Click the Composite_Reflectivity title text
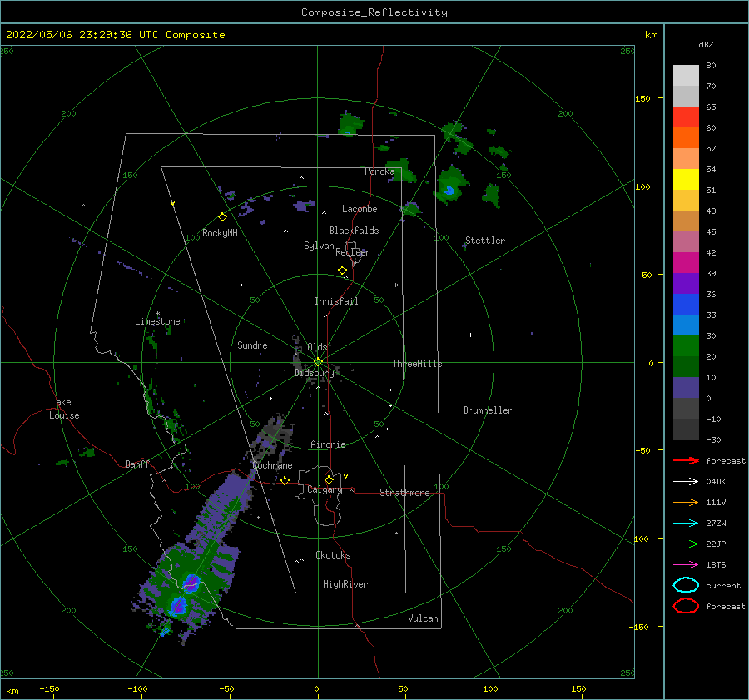The height and width of the screenshot is (700, 749). pos(374,12)
